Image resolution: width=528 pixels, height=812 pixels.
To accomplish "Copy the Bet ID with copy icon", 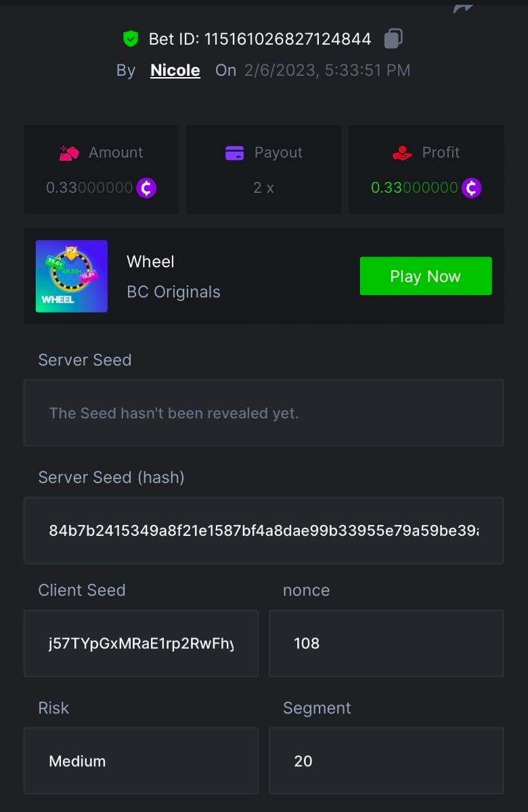I will click(x=393, y=39).
